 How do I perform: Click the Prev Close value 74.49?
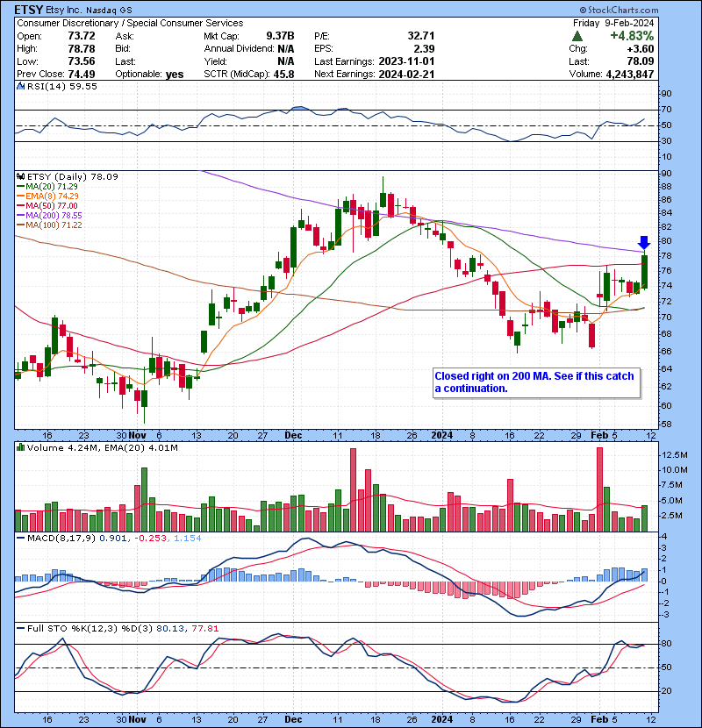point(82,74)
